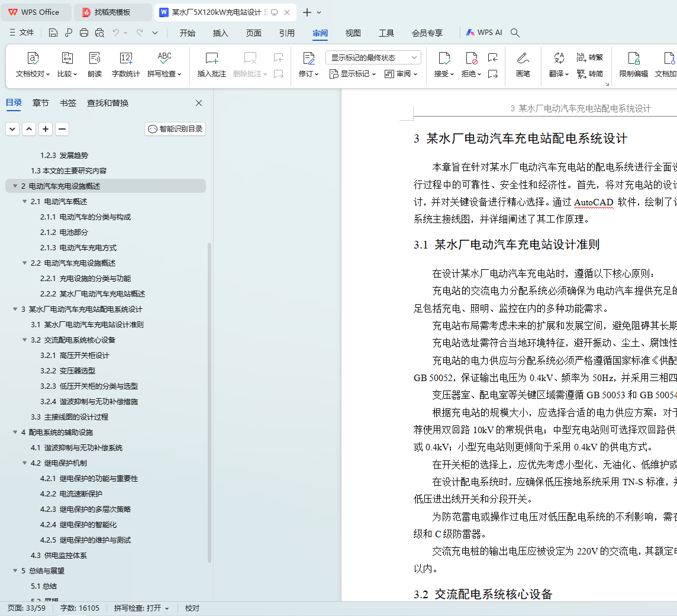Open the 工具 ribbon tab

[x=386, y=33]
